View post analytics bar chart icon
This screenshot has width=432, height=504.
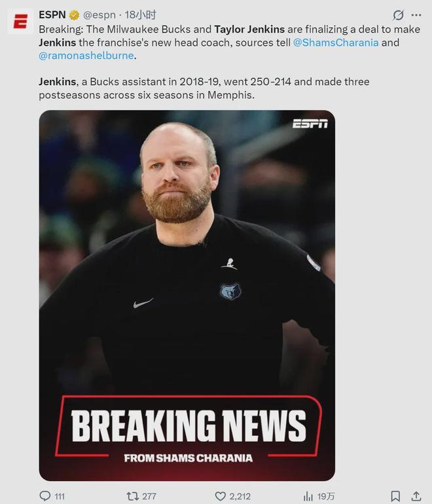click(x=308, y=496)
